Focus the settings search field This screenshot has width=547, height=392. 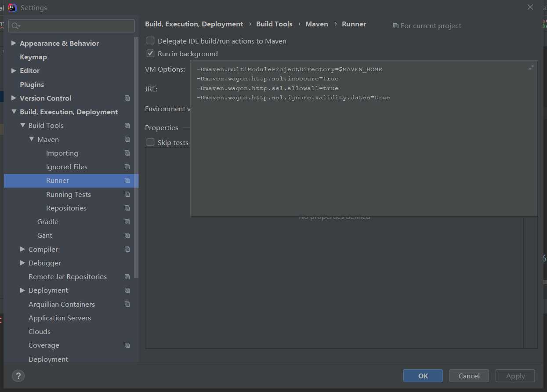pos(71,26)
